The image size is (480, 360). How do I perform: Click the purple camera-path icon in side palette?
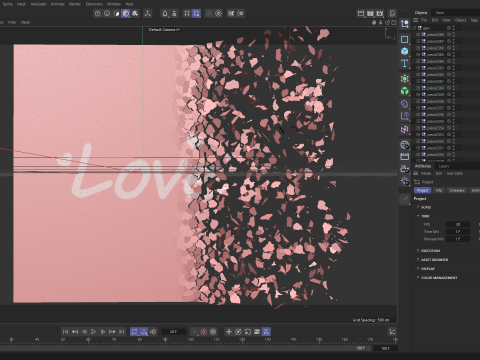(x=404, y=116)
